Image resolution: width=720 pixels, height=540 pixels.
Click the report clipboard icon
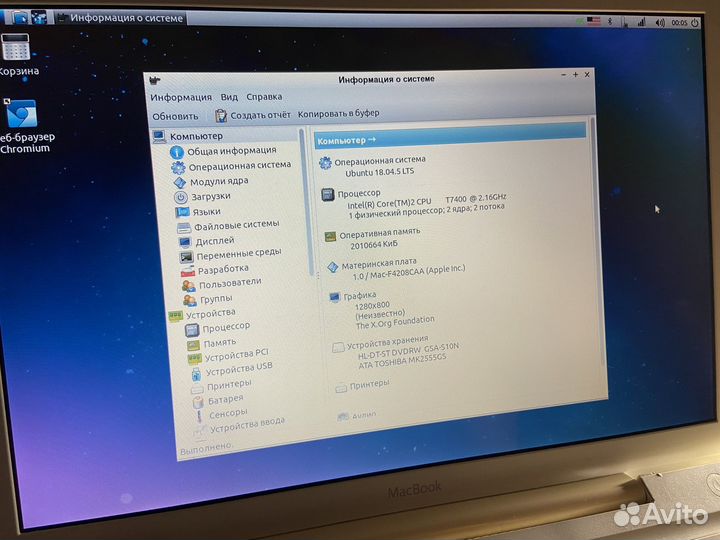(x=221, y=116)
